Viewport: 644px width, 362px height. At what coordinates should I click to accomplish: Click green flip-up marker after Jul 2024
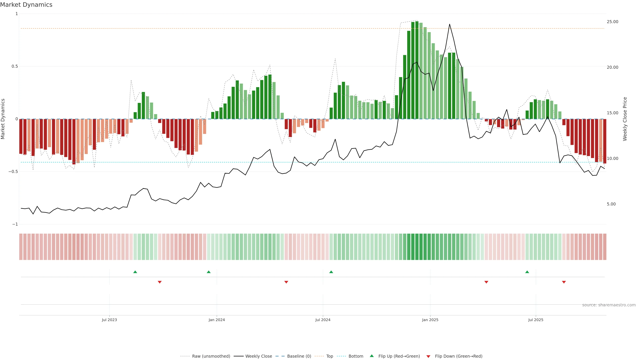331,272
